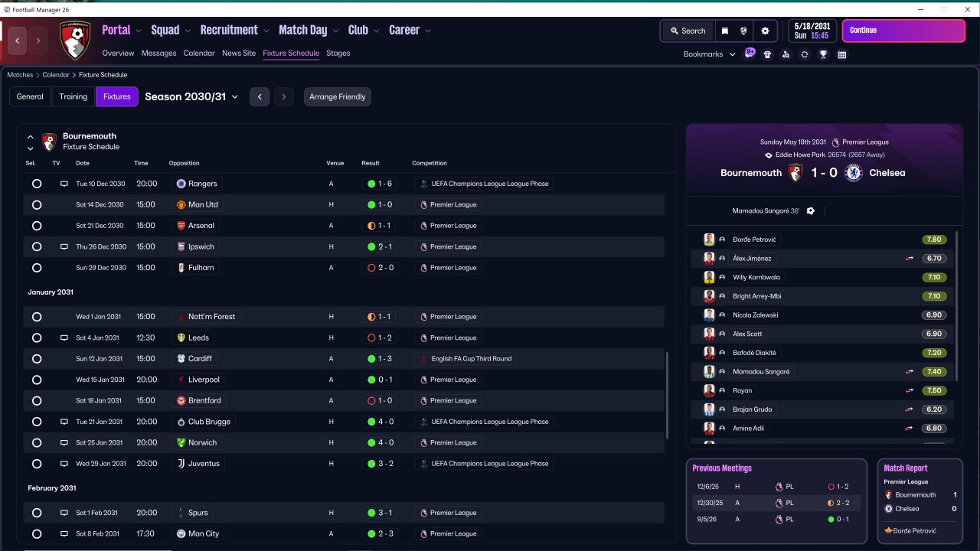Image resolution: width=980 pixels, height=551 pixels.
Task: Click the player ratings list scrollbar
Action: (x=957, y=305)
